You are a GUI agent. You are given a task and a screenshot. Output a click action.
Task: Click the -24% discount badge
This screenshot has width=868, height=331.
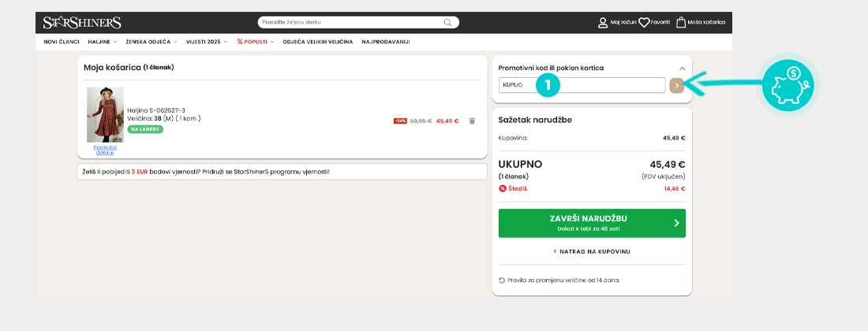click(x=400, y=121)
